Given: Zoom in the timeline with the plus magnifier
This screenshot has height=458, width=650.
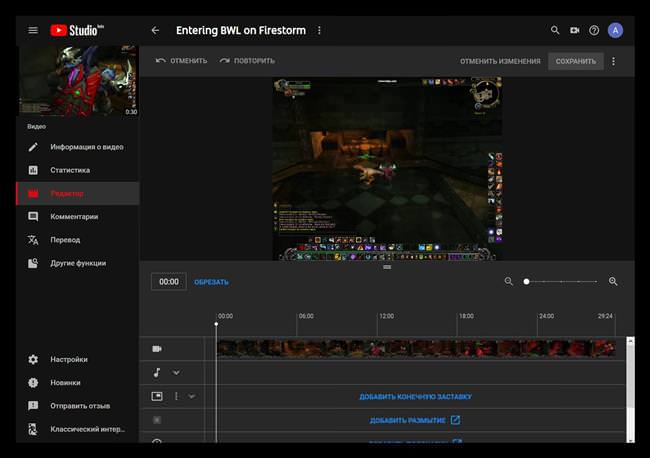Looking at the screenshot, I should point(613,281).
